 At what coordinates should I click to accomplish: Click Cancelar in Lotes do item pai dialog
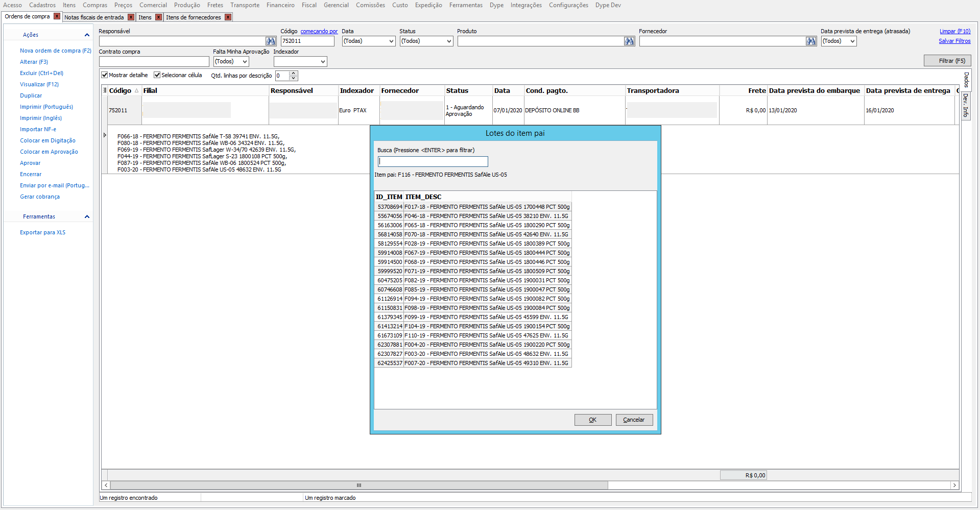(x=634, y=420)
